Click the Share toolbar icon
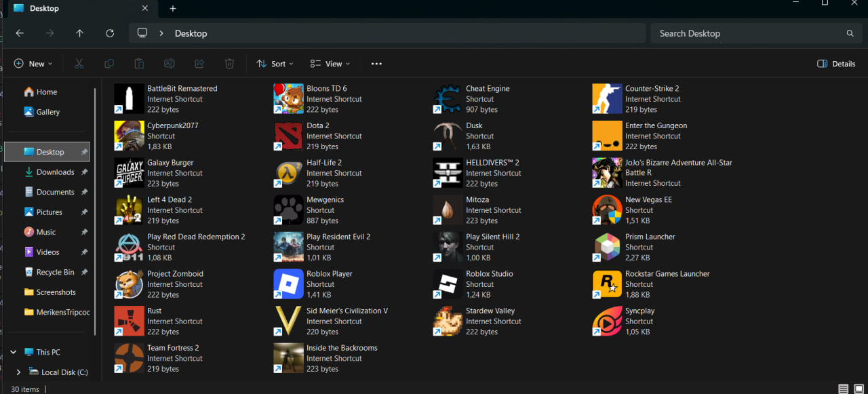 click(x=199, y=64)
